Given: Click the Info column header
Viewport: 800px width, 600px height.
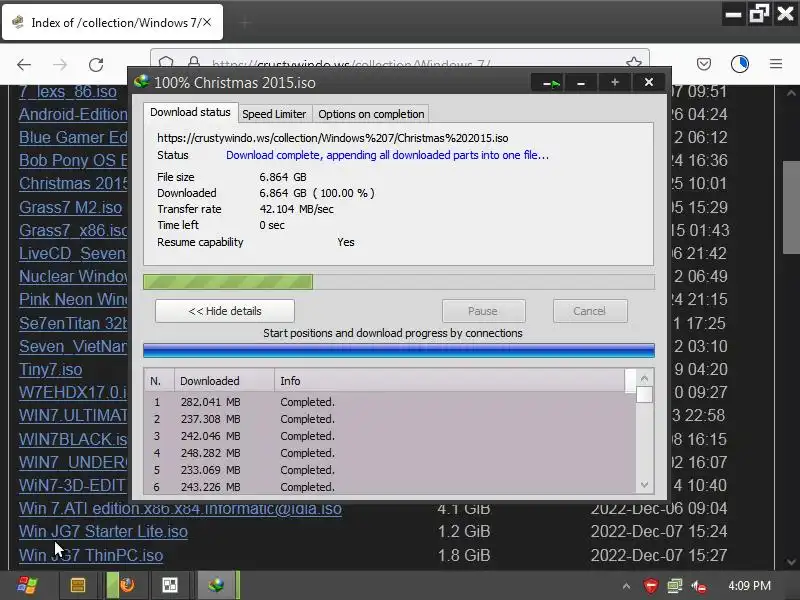Looking at the screenshot, I should click(449, 381).
